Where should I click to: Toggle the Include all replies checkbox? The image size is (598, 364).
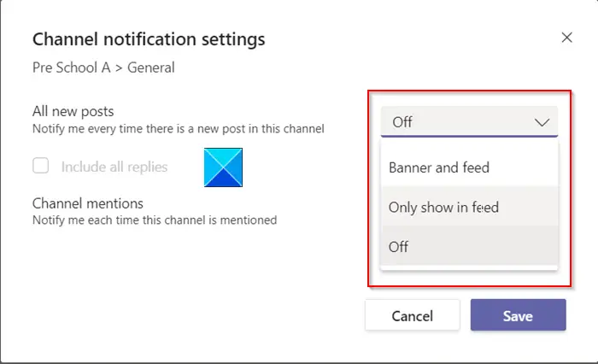(x=40, y=167)
